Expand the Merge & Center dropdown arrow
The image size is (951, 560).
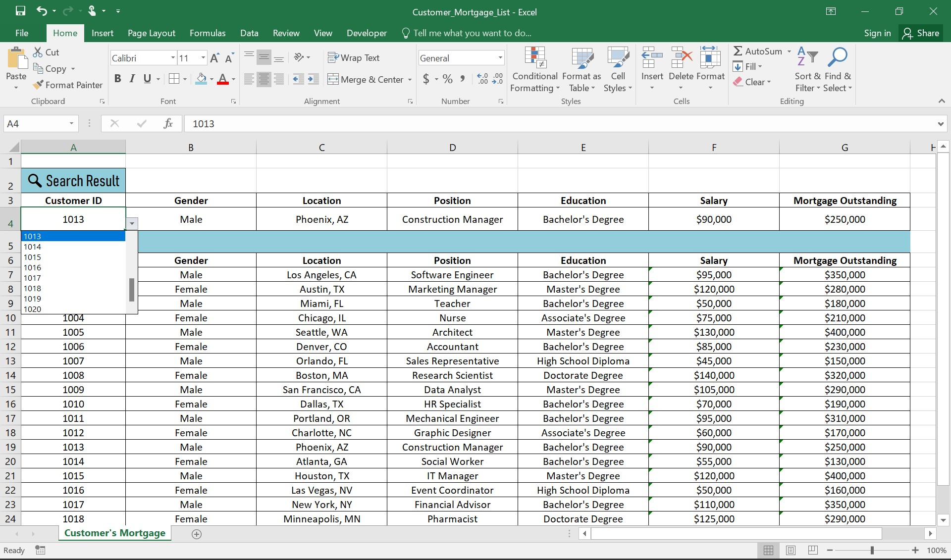[x=410, y=80]
